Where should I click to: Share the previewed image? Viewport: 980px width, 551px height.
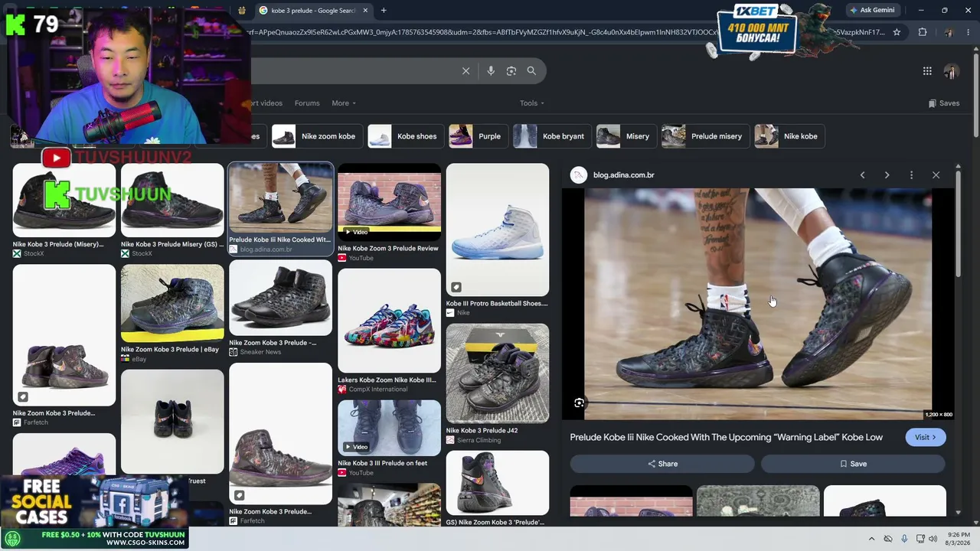tap(662, 464)
